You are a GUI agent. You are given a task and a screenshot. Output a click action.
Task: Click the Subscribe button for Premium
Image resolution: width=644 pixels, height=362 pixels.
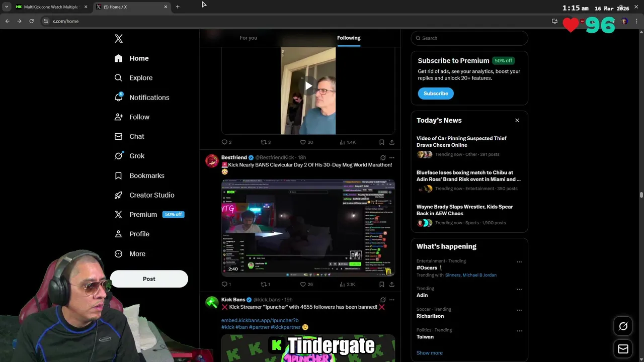pyautogui.click(x=436, y=94)
